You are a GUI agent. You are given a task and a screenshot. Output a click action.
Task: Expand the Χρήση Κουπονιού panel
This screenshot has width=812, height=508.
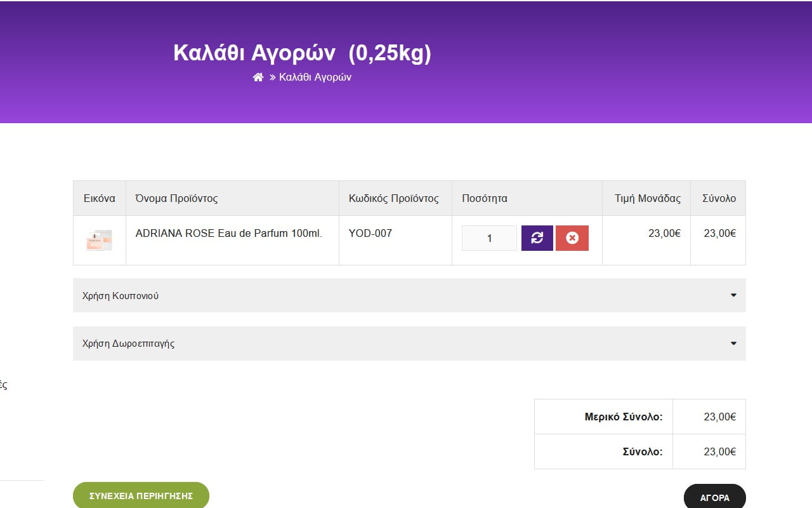(x=121, y=296)
